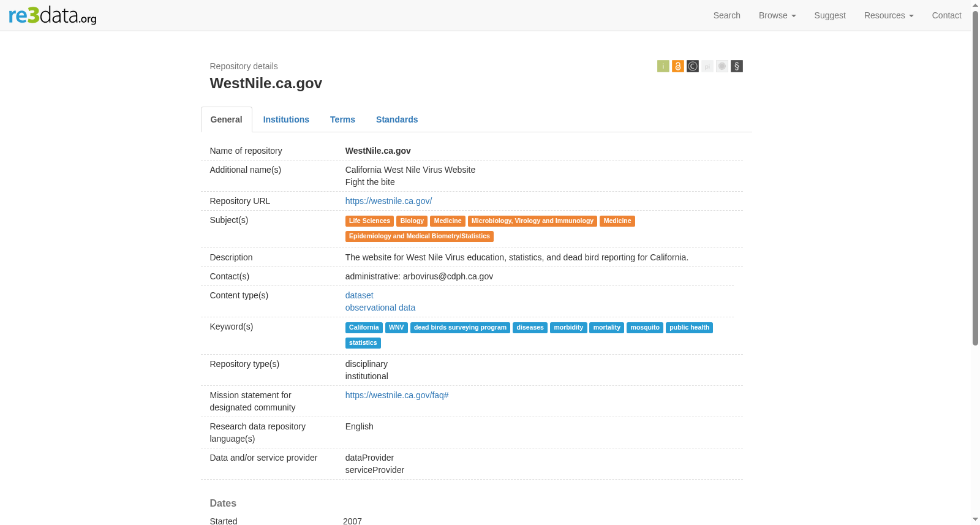Click the Microbiology, Virology and Immunology tag
The height and width of the screenshot is (525, 980).
(x=532, y=221)
